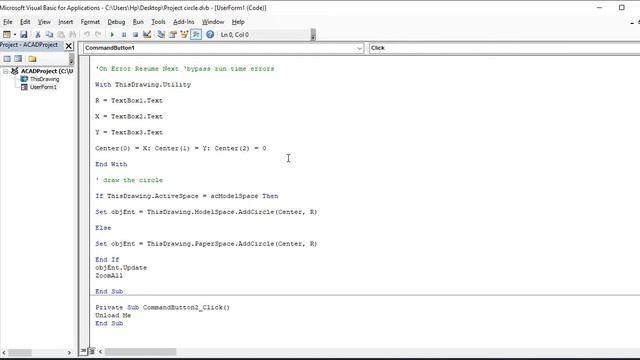Viewport: 640px width, 360px height.
Task: Open Find with the binoculars icon
Action: coord(72,35)
